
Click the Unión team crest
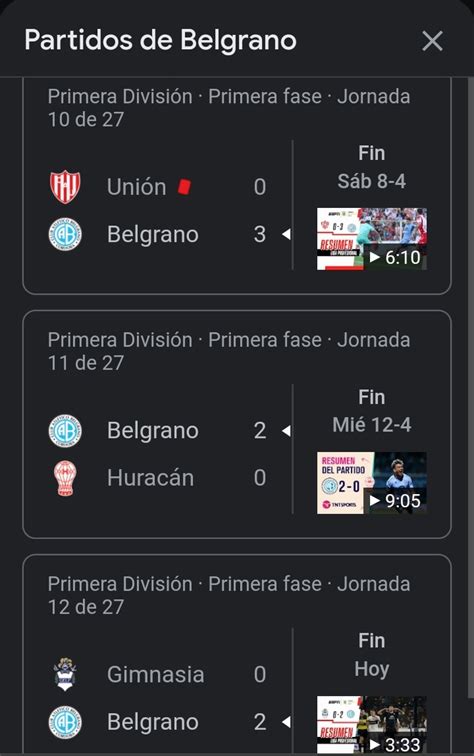click(65, 187)
